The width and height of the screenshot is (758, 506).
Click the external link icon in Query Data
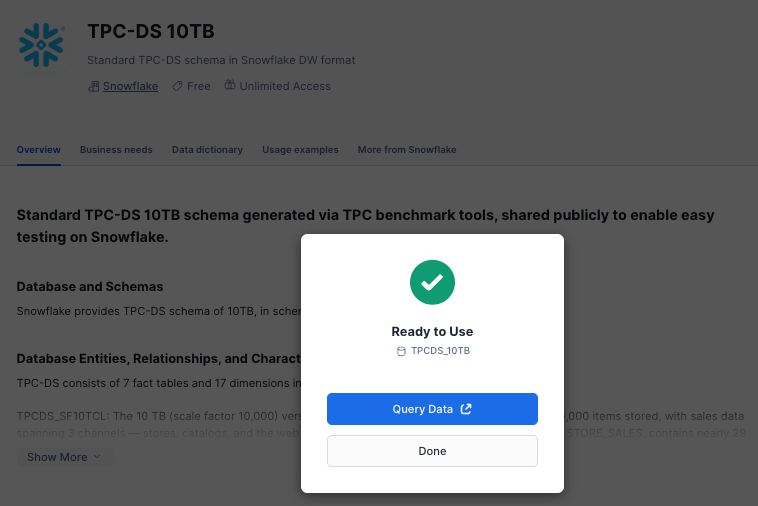466,409
